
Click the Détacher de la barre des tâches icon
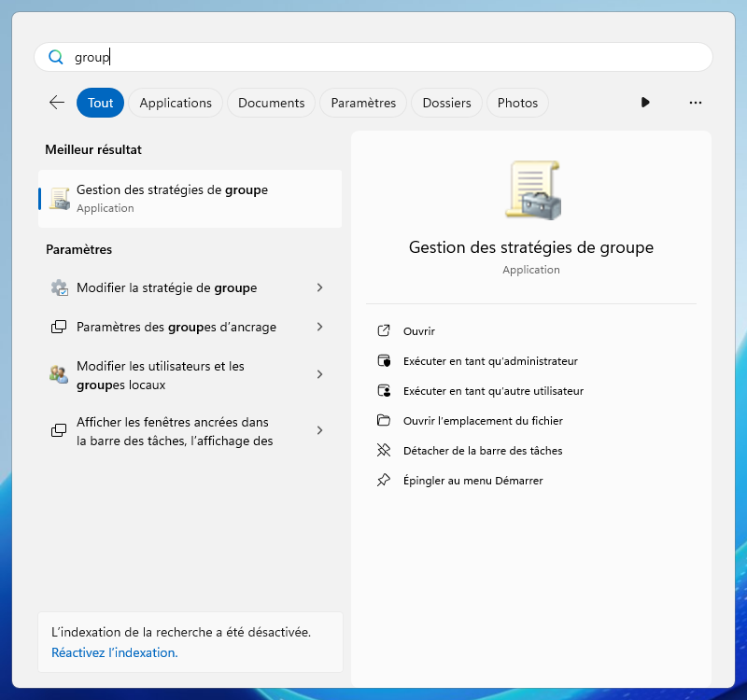[x=383, y=451]
